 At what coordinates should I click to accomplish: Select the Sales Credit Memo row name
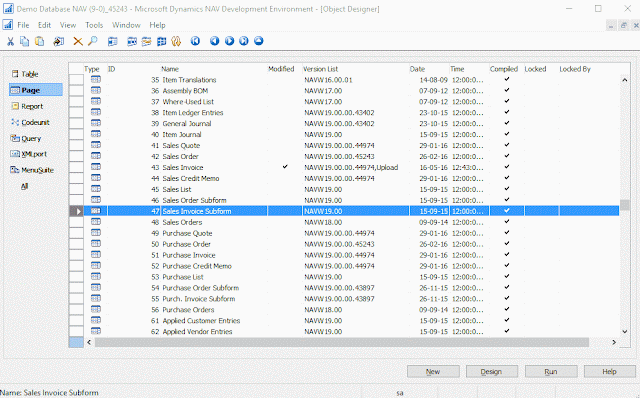191,178
